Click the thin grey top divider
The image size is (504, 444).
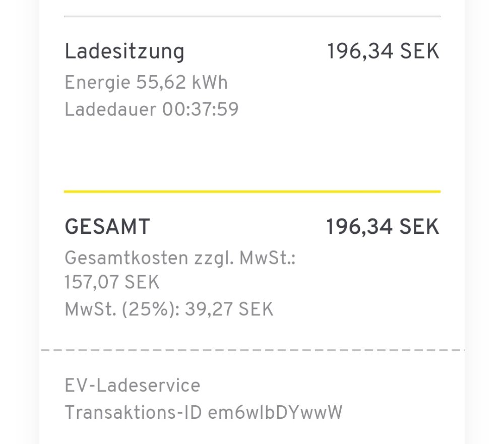click(x=253, y=16)
